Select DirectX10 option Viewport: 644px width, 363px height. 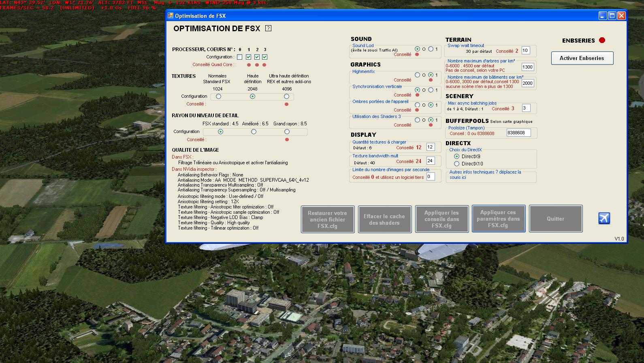[457, 164]
